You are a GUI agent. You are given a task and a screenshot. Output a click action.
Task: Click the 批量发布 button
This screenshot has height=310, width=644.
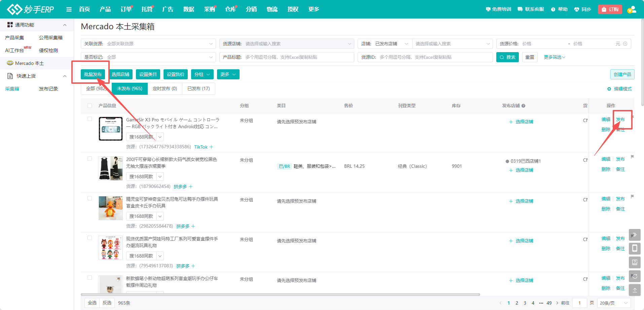pyautogui.click(x=93, y=74)
